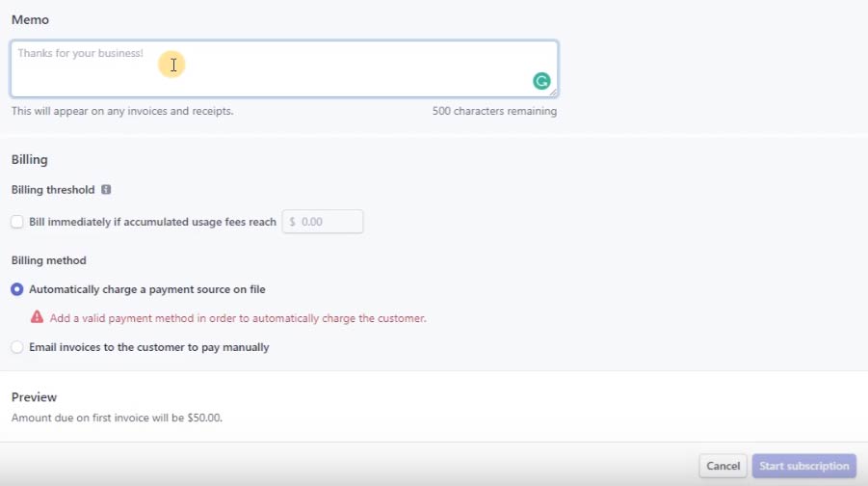Click the 'Billing threshold' label
Viewport: 868px width, 486px height.
pyautogui.click(x=53, y=190)
